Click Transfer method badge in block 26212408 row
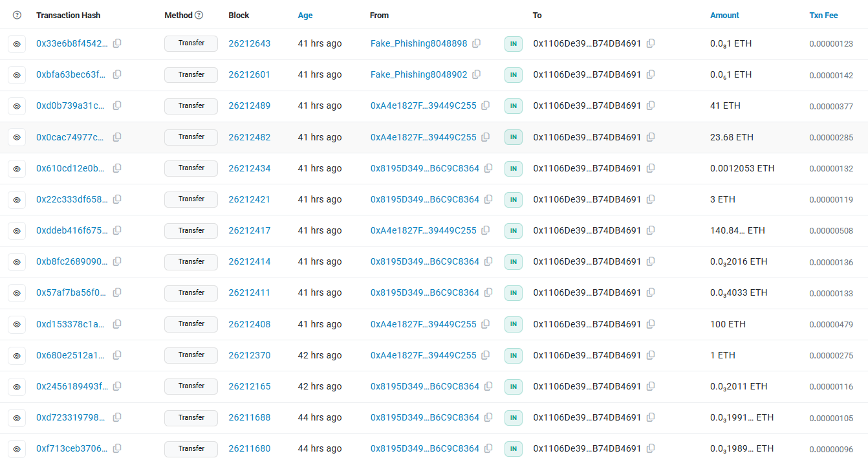The image size is (868, 460). point(191,324)
